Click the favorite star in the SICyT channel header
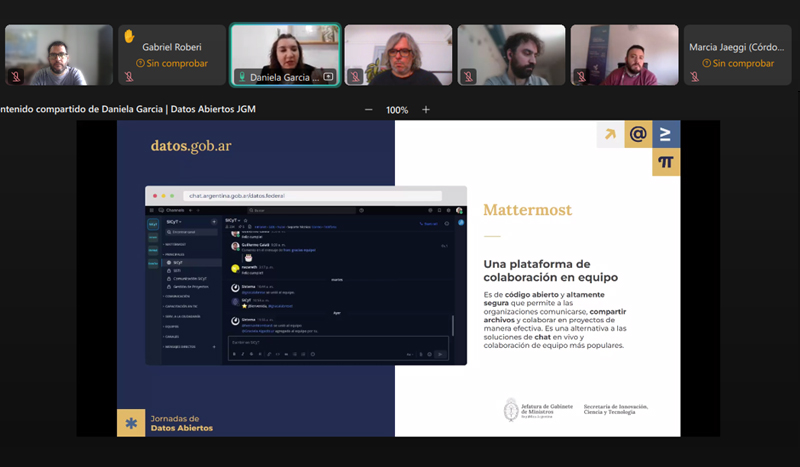Screen dimensions: 800x467 (245, 220)
